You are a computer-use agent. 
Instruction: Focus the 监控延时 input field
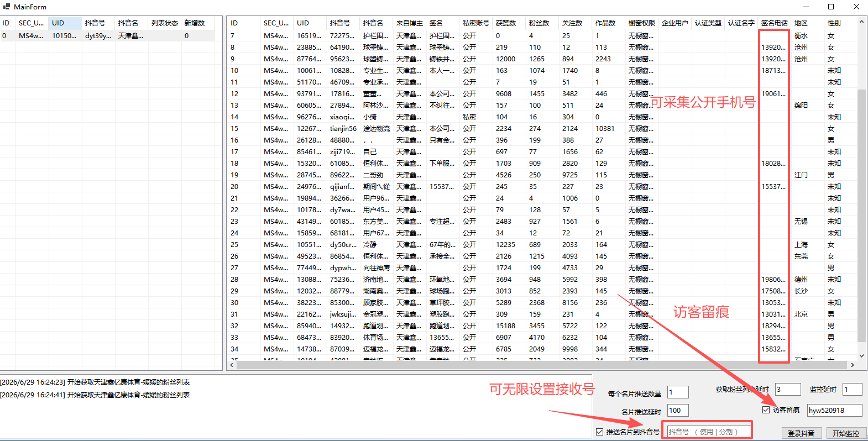852,389
